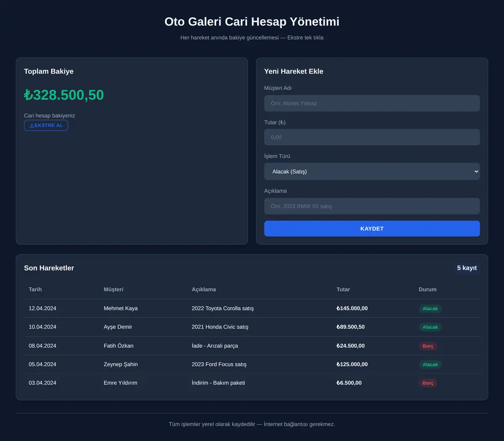Select customer Fatih Özkan
The height and width of the screenshot is (441, 504).
[118, 346]
